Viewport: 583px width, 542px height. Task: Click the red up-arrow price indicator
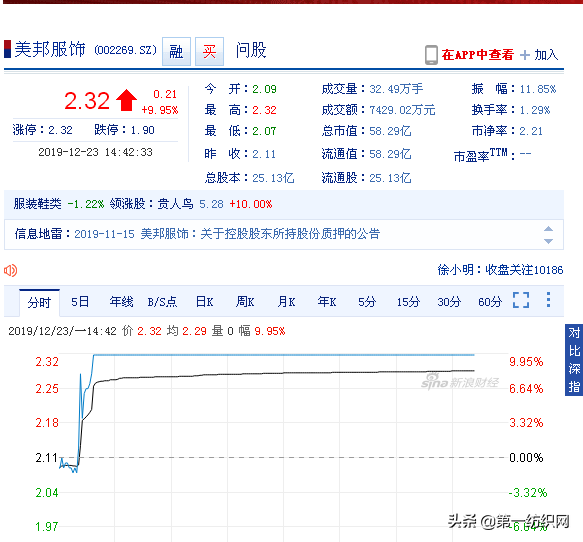[x=126, y=100]
